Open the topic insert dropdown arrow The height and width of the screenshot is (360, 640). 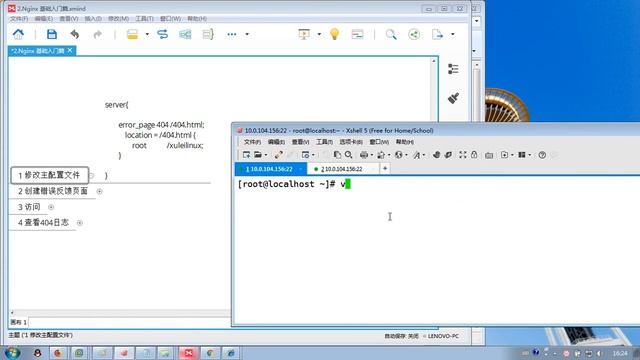click(x=147, y=34)
